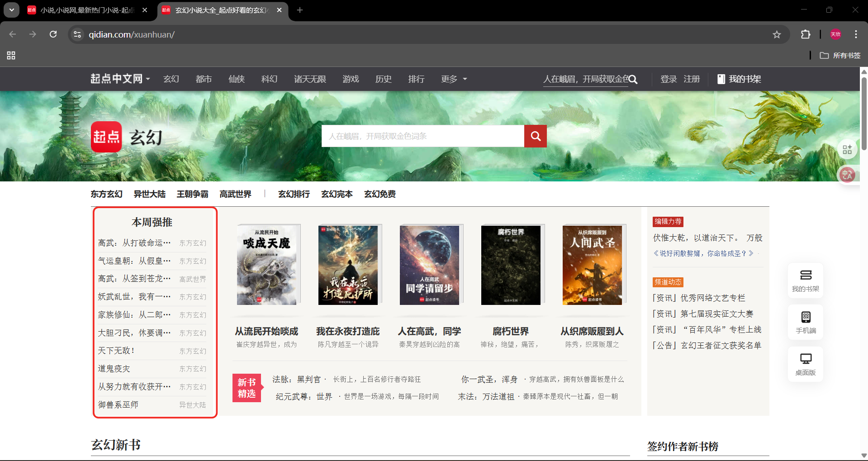868x461 pixels.
Task: Open 法脉：黑判官 in 新书精选
Action: [296, 379]
